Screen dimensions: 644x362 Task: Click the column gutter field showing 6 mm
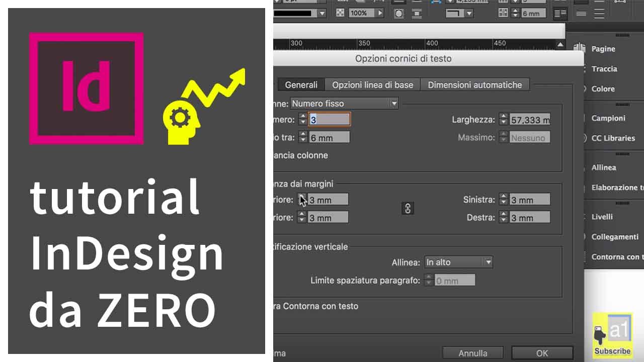click(329, 137)
